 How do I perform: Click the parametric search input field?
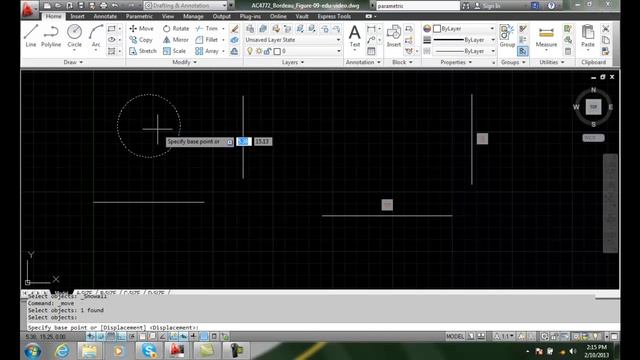pyautogui.click(x=418, y=6)
